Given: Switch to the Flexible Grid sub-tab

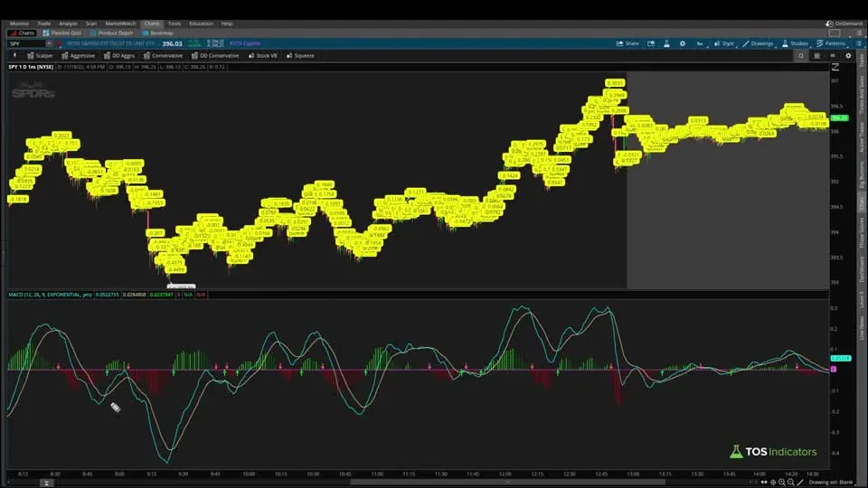Looking at the screenshot, I should click(61, 33).
